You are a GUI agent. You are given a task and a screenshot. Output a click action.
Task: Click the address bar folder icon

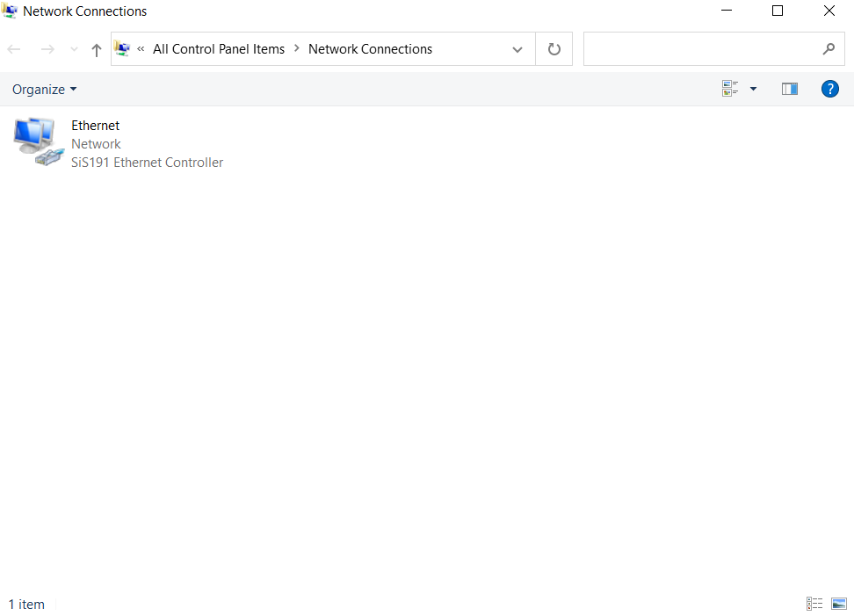click(122, 49)
